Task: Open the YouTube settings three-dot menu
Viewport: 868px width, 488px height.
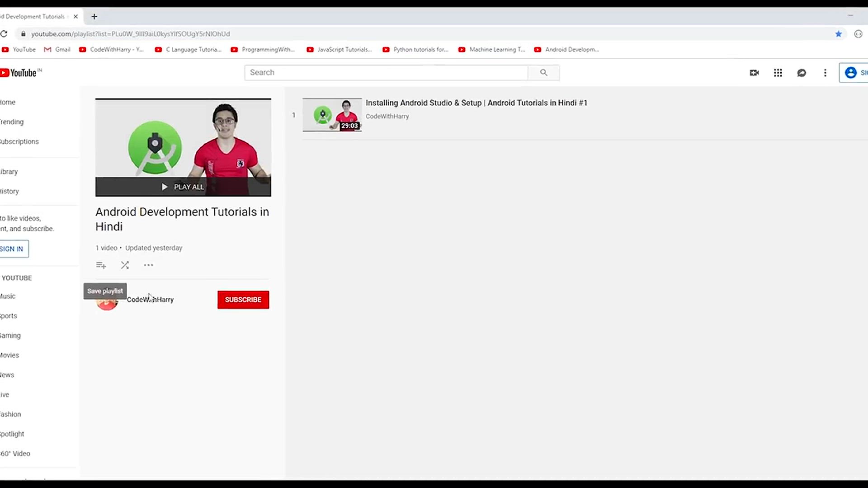Action: 825,73
